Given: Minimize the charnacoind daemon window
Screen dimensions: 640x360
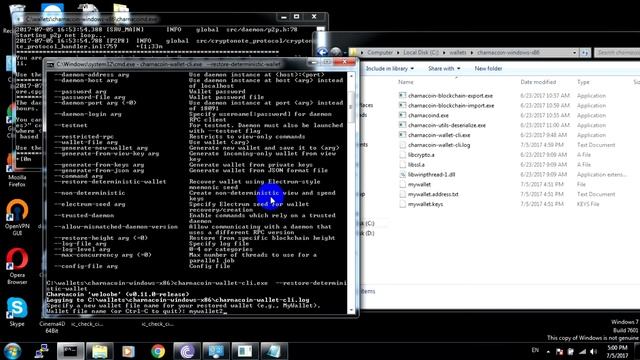Looking at the screenshot, I should pyautogui.click(x=284, y=17).
